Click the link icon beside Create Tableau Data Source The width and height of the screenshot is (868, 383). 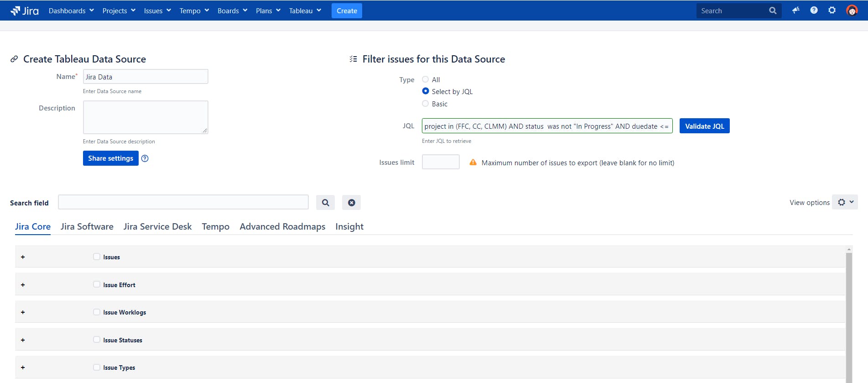click(14, 59)
